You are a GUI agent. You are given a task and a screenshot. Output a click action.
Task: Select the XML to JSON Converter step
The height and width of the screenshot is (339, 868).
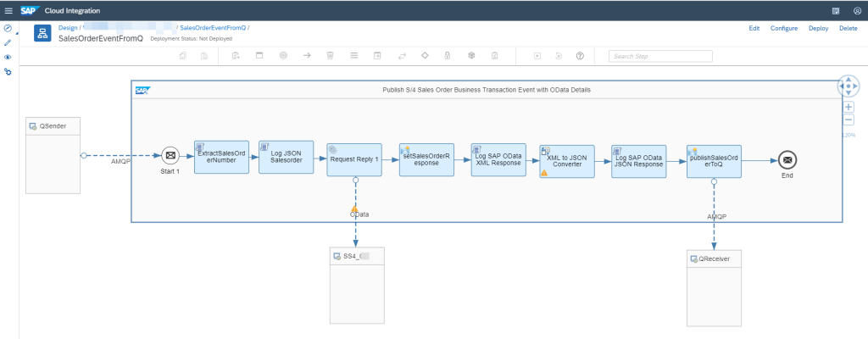pyautogui.click(x=567, y=162)
